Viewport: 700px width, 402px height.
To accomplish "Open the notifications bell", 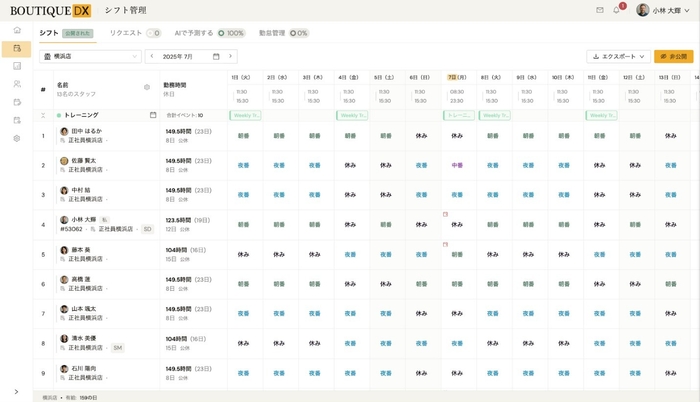I will (x=617, y=10).
